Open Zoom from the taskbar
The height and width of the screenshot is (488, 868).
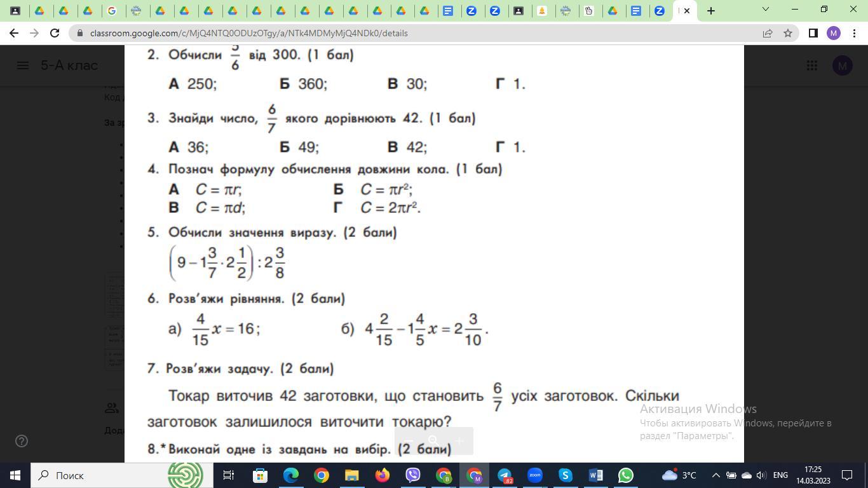(535, 475)
